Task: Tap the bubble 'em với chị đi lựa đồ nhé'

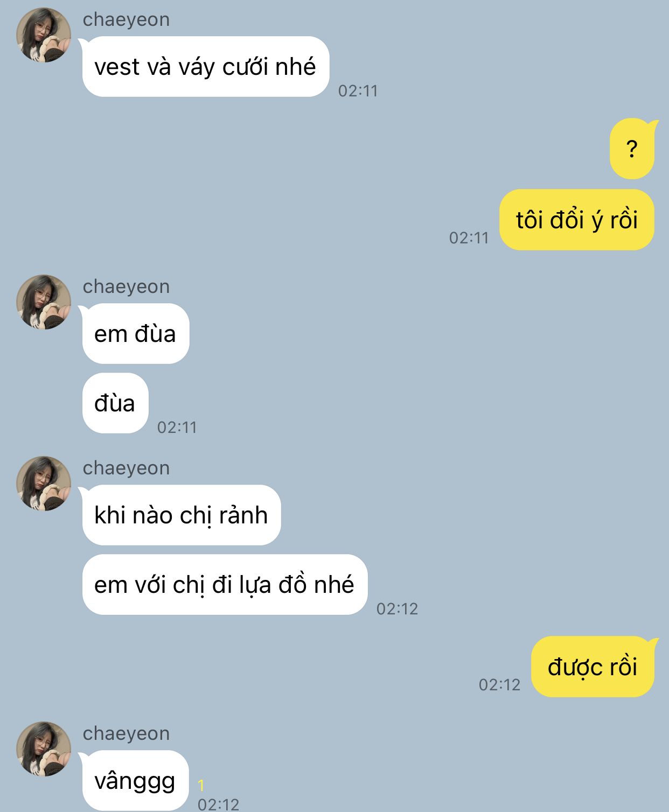Action: (225, 585)
